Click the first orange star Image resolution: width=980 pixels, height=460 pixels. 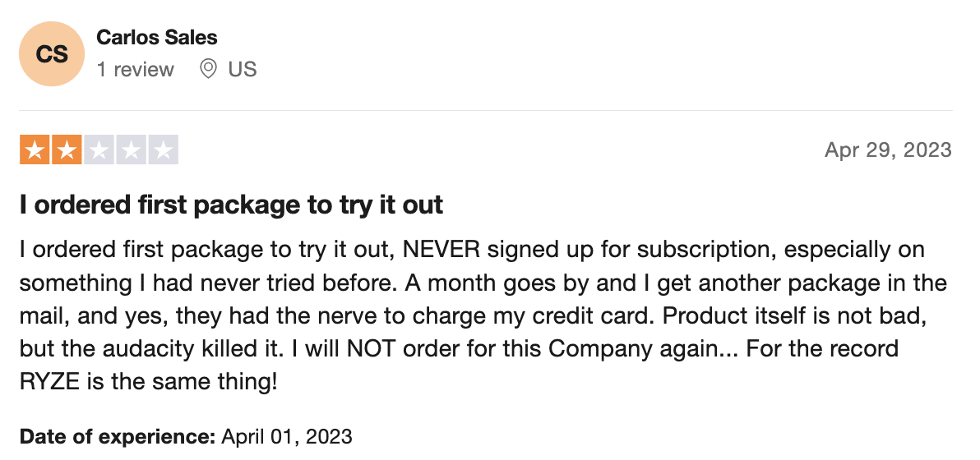35,149
